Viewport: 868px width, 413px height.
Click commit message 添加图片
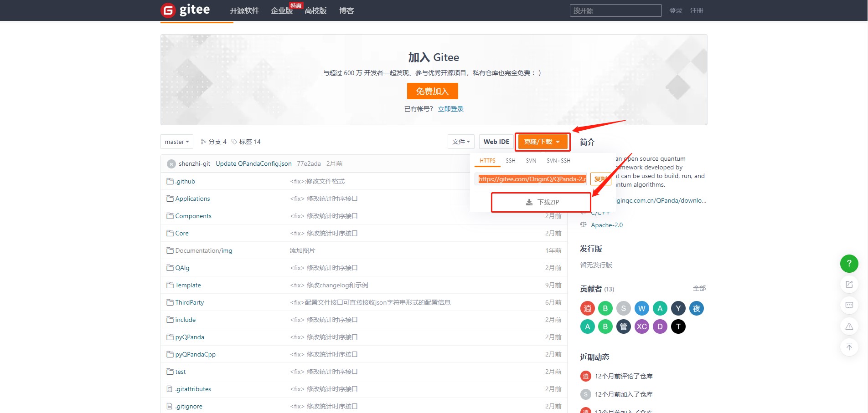302,250
